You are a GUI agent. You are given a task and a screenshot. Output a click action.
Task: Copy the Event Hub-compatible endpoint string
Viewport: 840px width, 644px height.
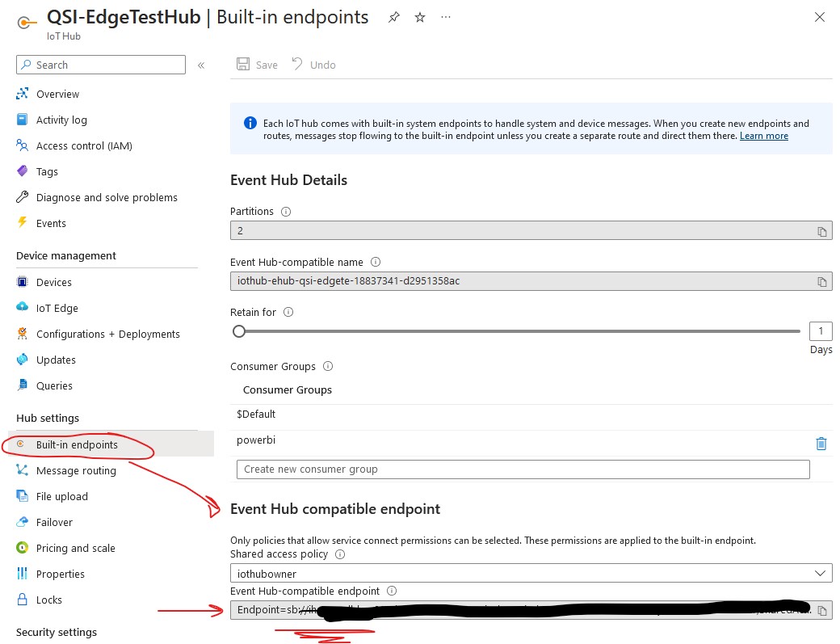click(x=821, y=611)
